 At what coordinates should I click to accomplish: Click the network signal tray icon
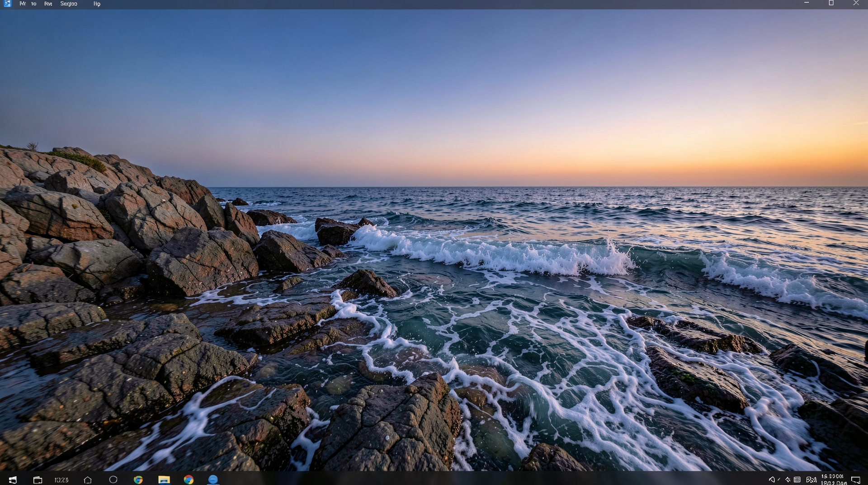811,480
